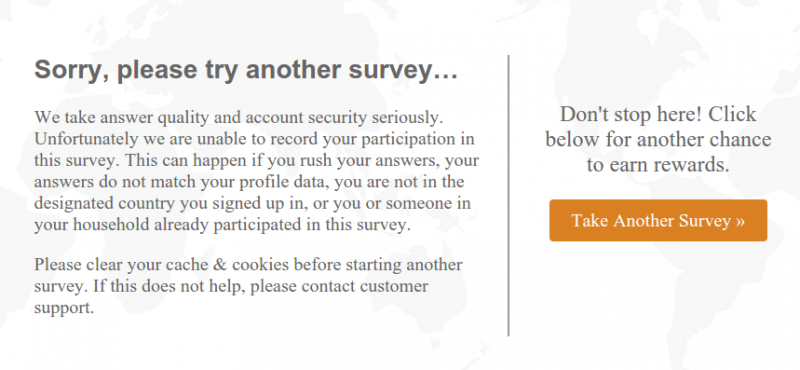
Task: Click the 'below for another chance' line
Action: [658, 139]
